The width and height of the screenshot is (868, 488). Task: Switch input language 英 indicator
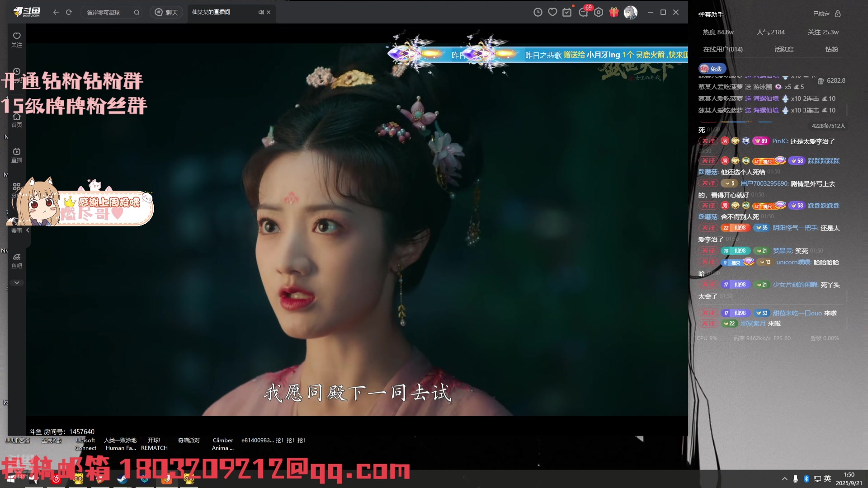[x=827, y=479]
